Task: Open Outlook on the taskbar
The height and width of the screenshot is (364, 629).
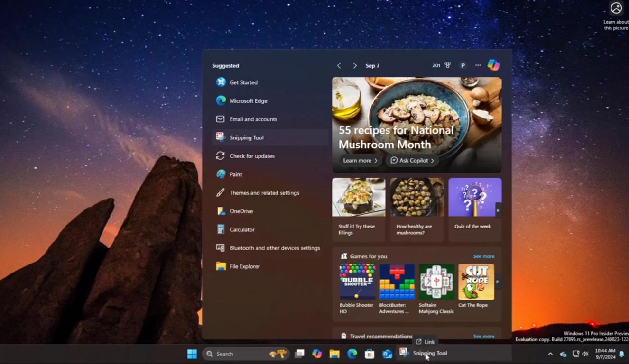Action: click(387, 354)
